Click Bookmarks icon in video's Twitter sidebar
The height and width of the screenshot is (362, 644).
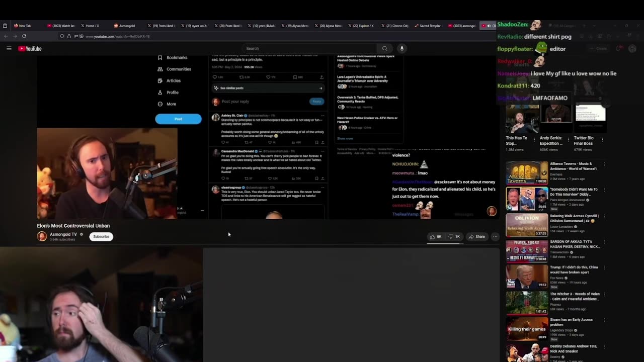(160, 58)
